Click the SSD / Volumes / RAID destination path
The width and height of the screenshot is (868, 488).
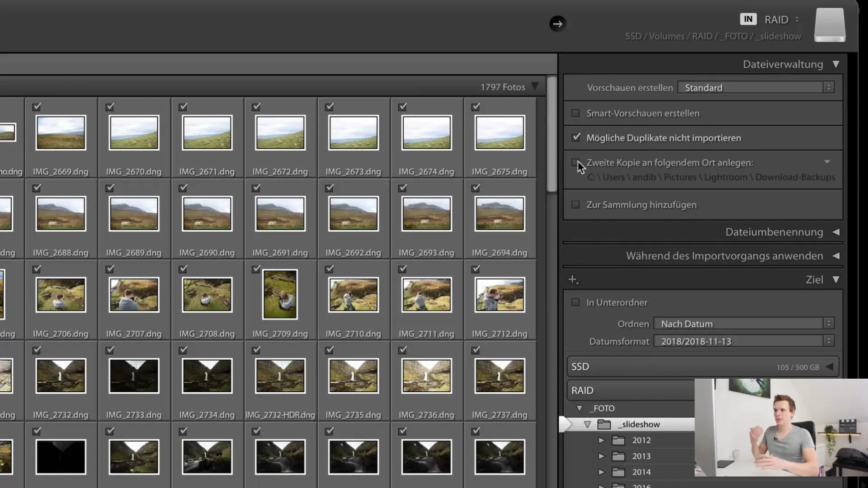coord(713,36)
